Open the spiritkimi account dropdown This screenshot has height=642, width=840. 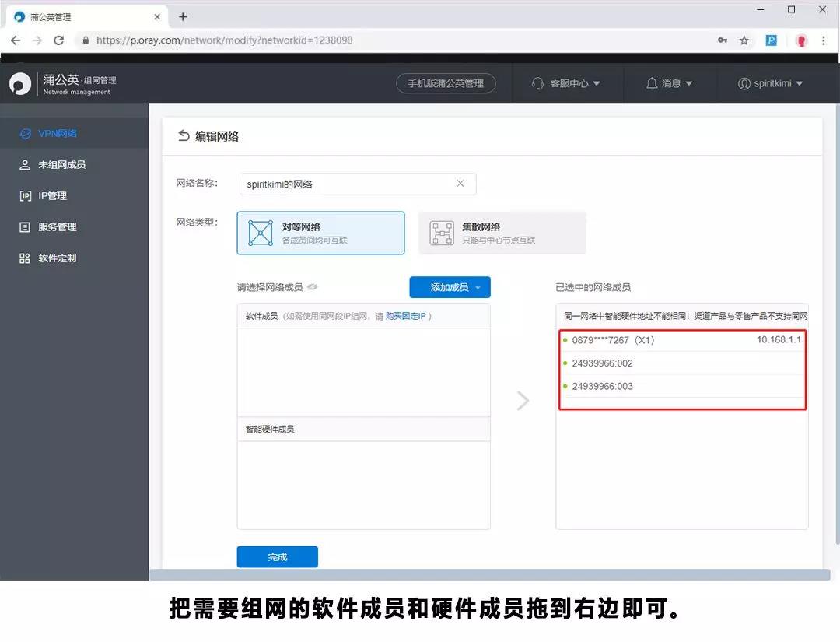pos(770,83)
